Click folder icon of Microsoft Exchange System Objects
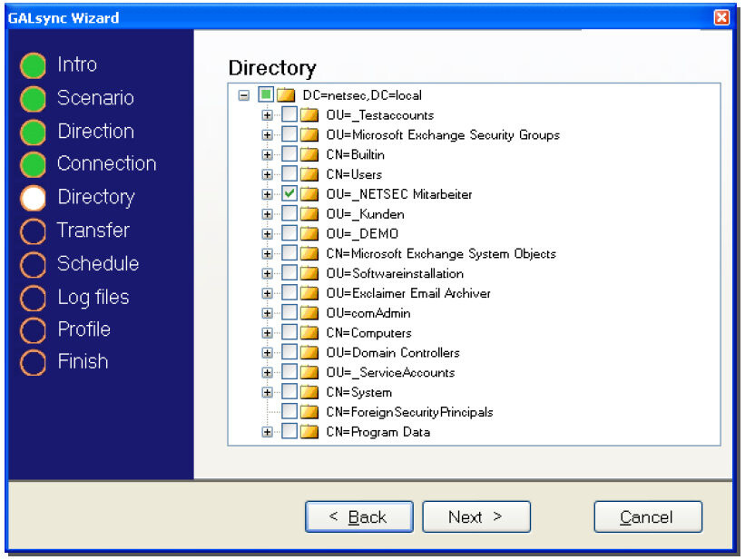 tap(309, 253)
